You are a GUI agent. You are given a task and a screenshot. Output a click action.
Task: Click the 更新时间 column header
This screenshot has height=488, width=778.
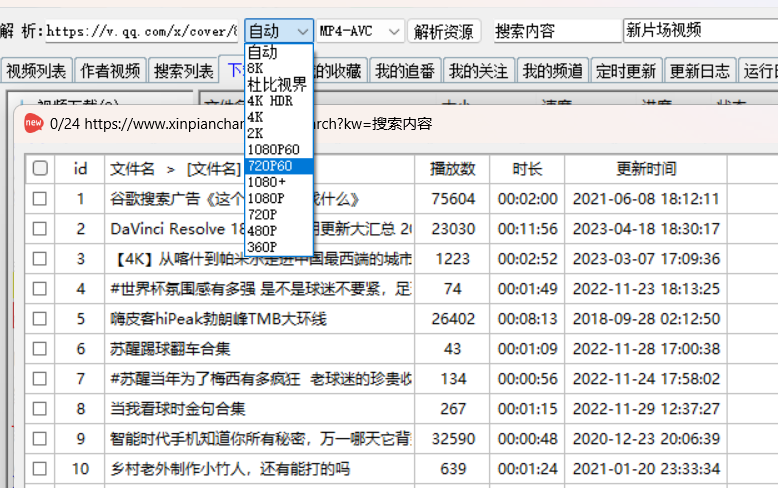(646, 169)
